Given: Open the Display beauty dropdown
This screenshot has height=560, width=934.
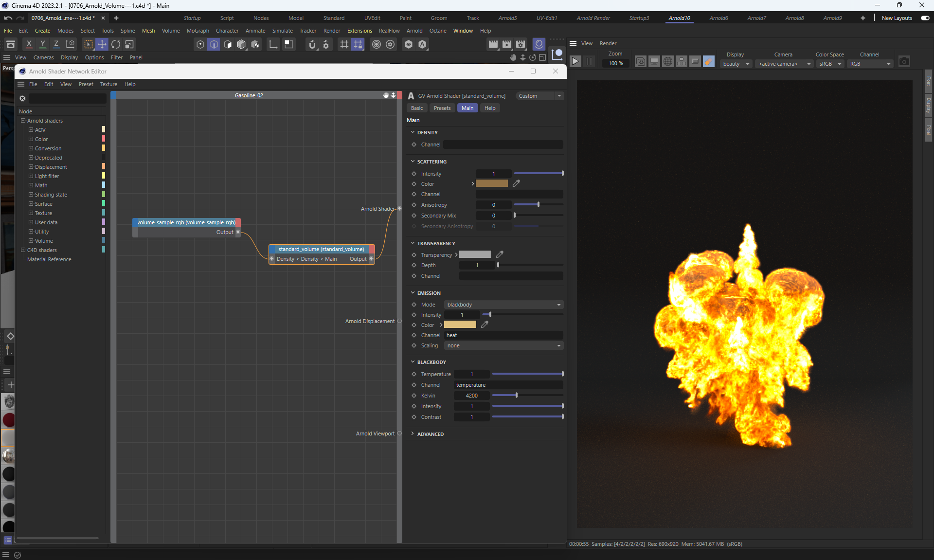Looking at the screenshot, I should [736, 64].
